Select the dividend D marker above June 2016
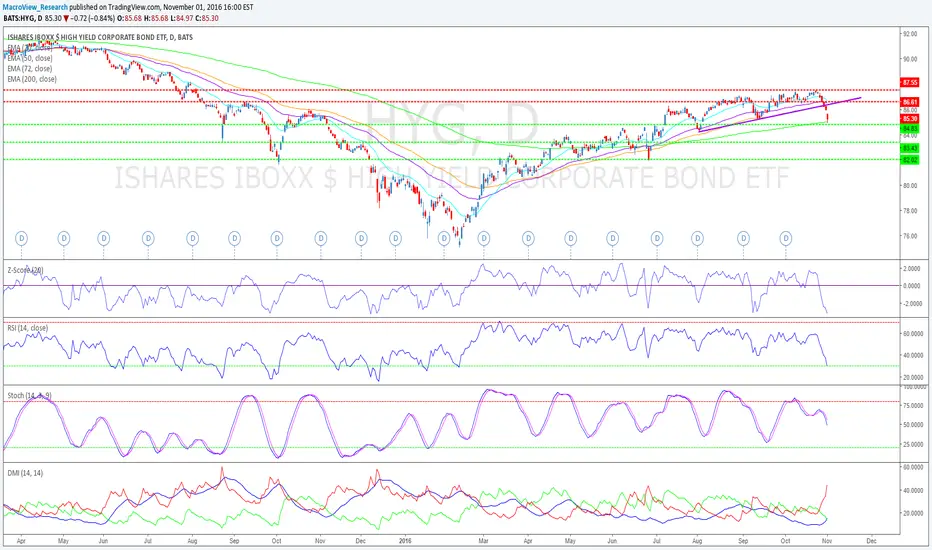 612,238
